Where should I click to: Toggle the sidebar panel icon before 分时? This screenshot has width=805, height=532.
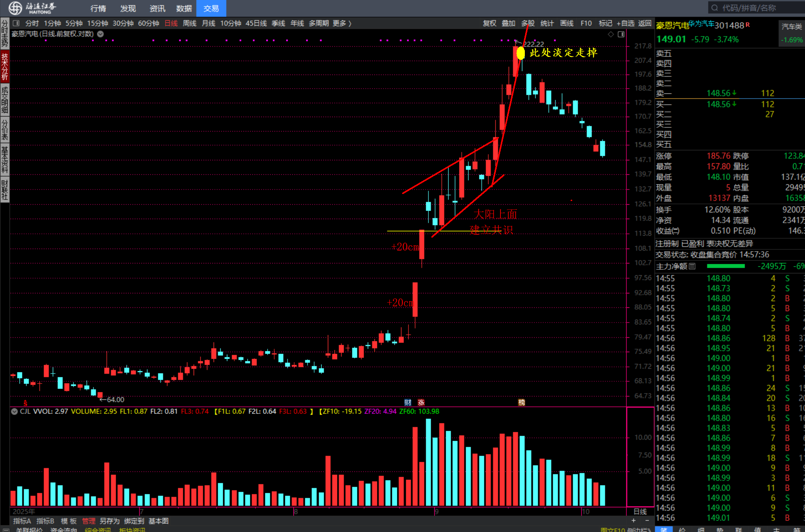click(16, 23)
